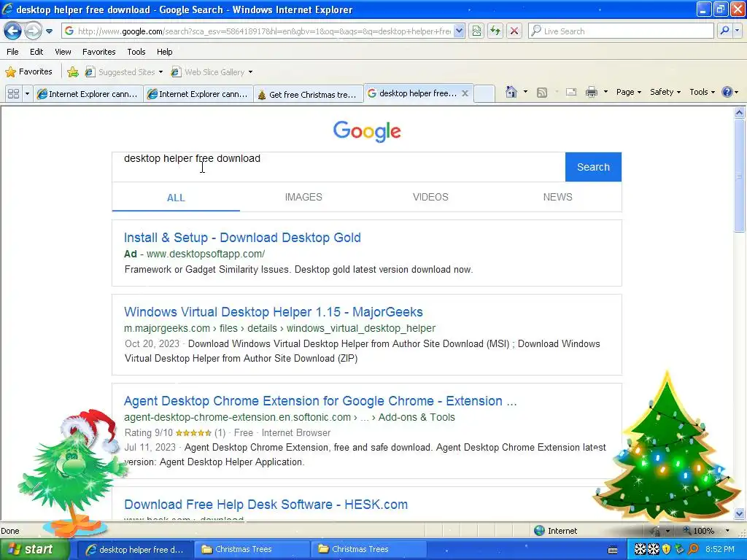Viewport: 747px width, 560px height.
Task: Click the Google logo
Action: pos(367,131)
